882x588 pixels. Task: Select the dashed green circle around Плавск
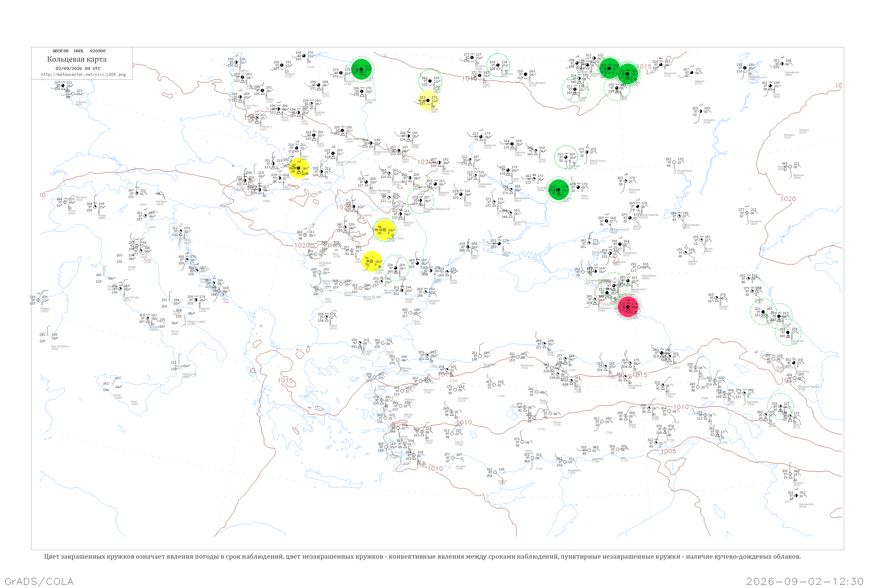(575, 90)
